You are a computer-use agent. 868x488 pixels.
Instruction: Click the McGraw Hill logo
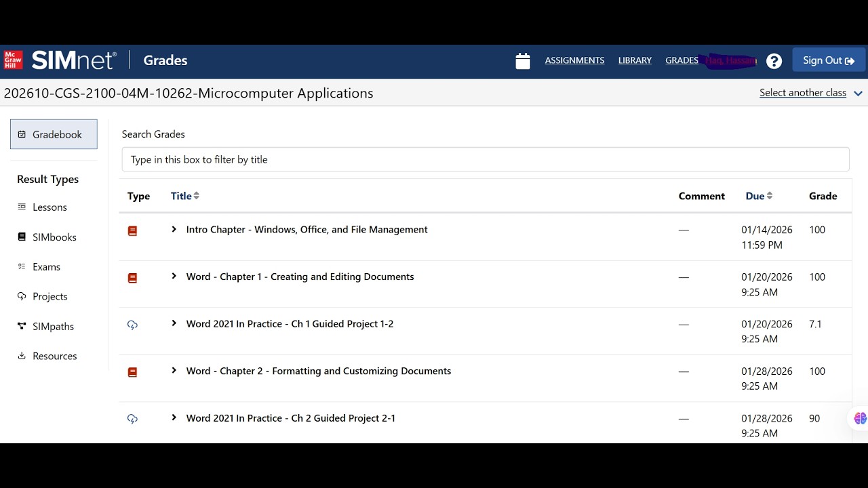pyautogui.click(x=14, y=60)
